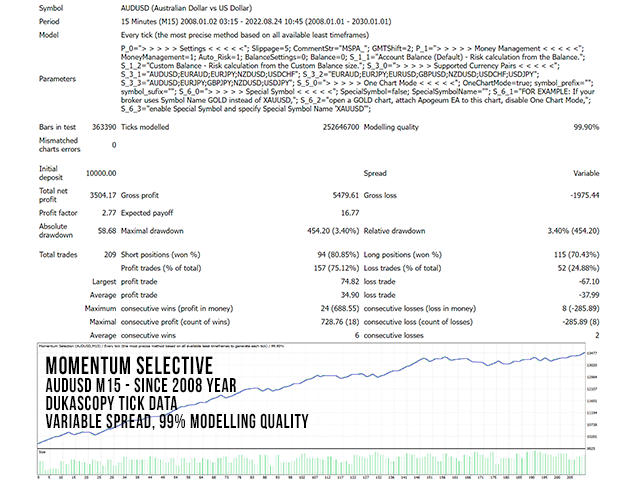This screenshot has height=480, width=640.
Task: Click the Expected payoff value 16.77
Action: [x=350, y=213]
